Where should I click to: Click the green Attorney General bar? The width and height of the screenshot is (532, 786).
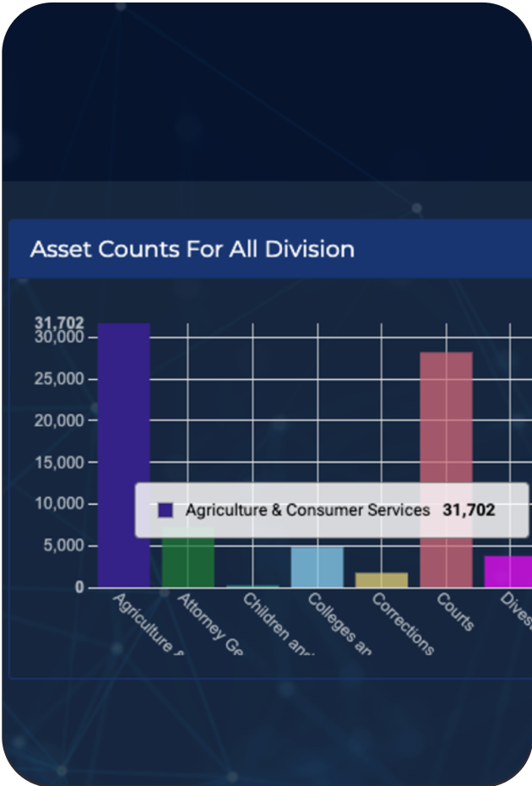click(188, 557)
